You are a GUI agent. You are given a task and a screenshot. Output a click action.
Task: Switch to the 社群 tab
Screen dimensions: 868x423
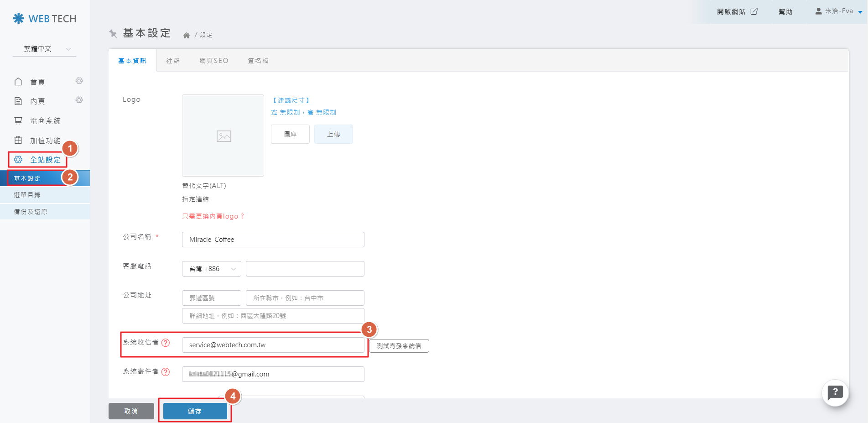click(x=173, y=61)
